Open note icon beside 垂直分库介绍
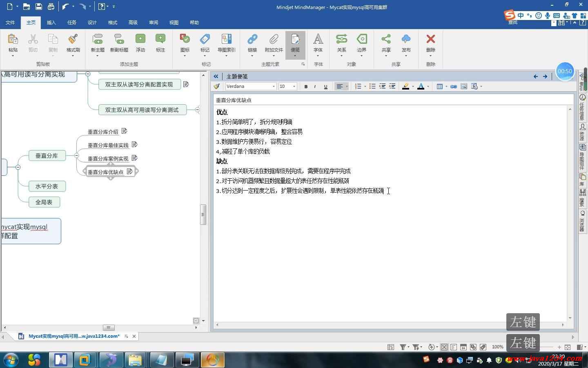The image size is (588, 368). click(125, 131)
